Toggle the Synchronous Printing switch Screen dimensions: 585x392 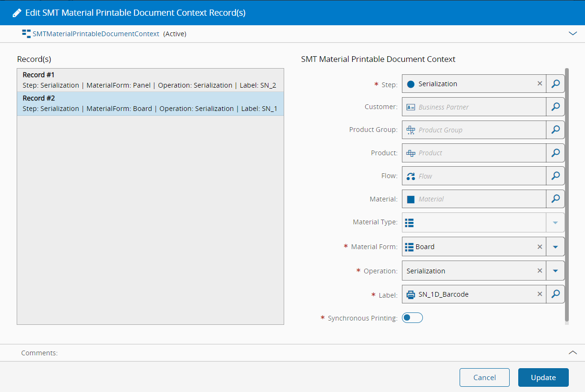click(412, 318)
